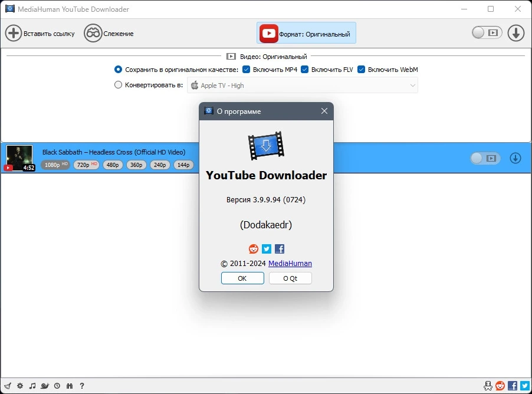Click the (Dodakaedr) text
Screen dimensions: 532x394
pyautogui.click(x=266, y=225)
